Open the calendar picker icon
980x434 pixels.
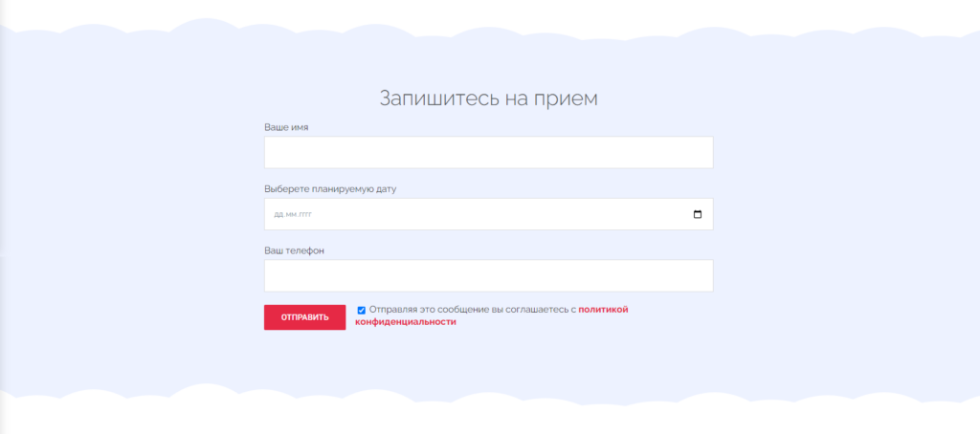[697, 214]
